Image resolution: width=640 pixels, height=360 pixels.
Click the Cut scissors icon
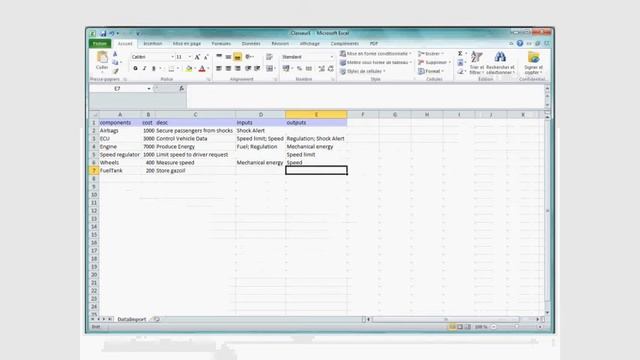115,54
